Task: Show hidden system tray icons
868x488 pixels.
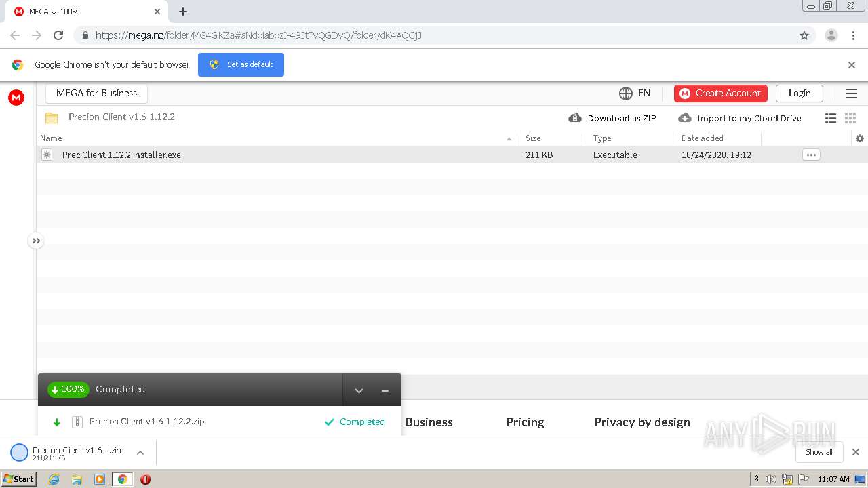Action: click(757, 479)
